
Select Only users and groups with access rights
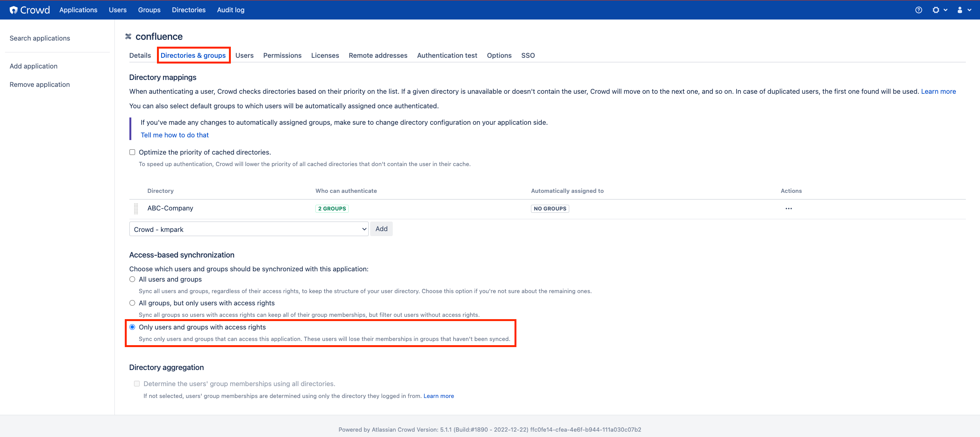coord(132,327)
